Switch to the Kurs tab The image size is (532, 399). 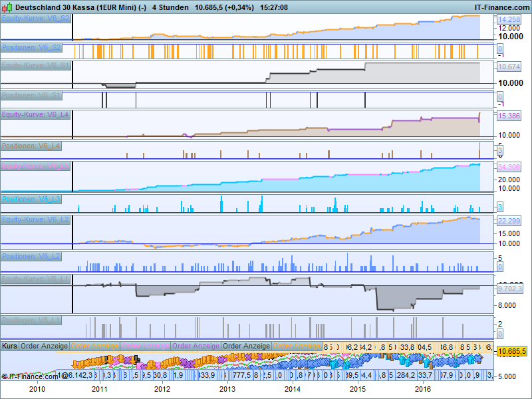coord(9,346)
